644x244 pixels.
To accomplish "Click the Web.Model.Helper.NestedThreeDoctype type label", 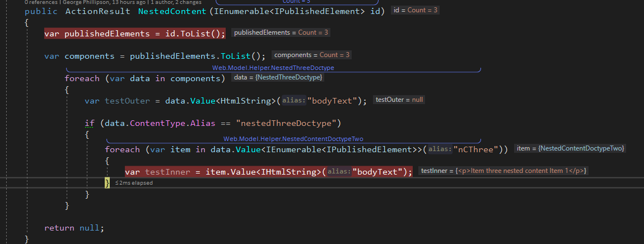I will coord(273,68).
